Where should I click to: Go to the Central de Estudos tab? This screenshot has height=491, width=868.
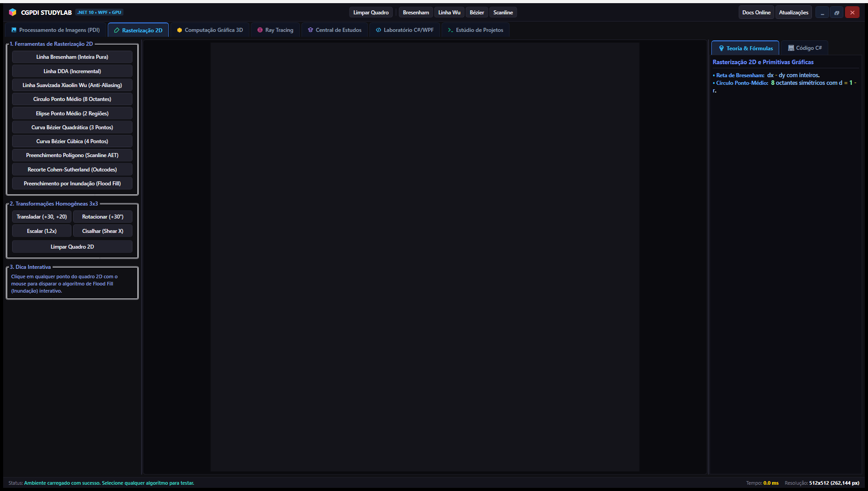coord(334,30)
